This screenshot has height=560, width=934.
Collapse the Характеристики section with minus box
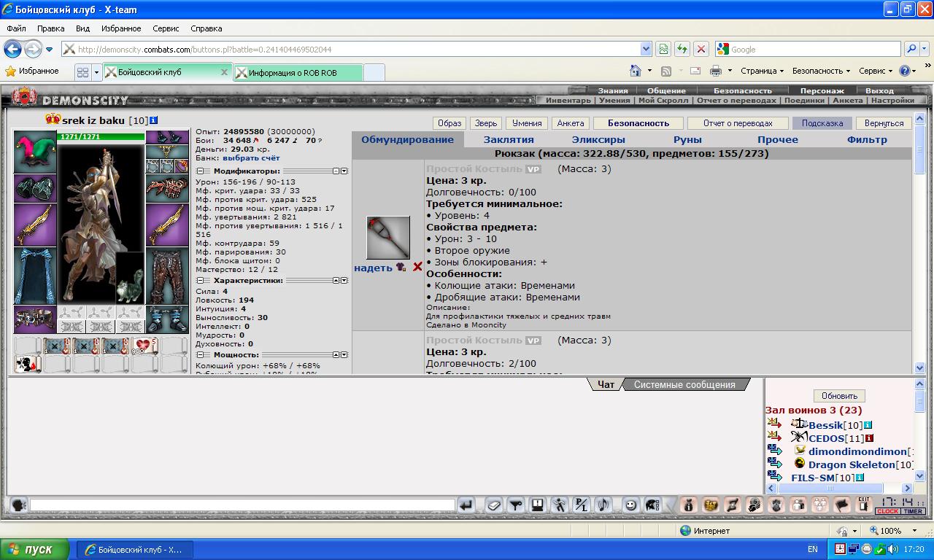199,280
